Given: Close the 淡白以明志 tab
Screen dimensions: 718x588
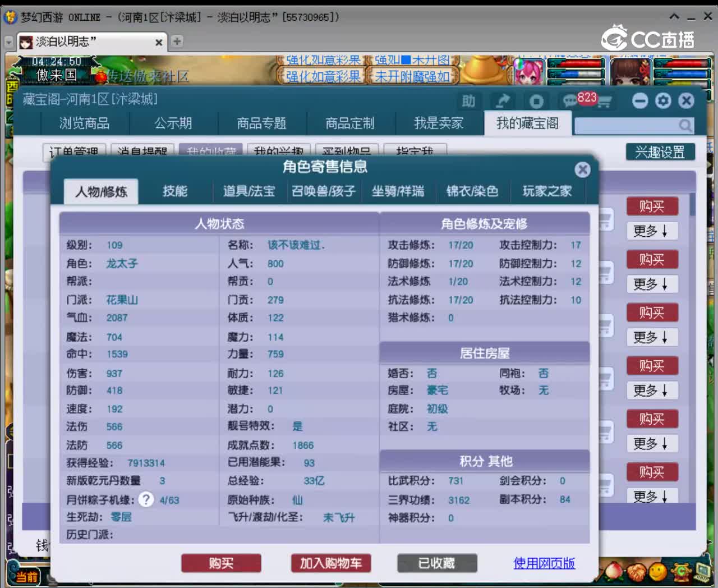Looking at the screenshot, I should (159, 42).
